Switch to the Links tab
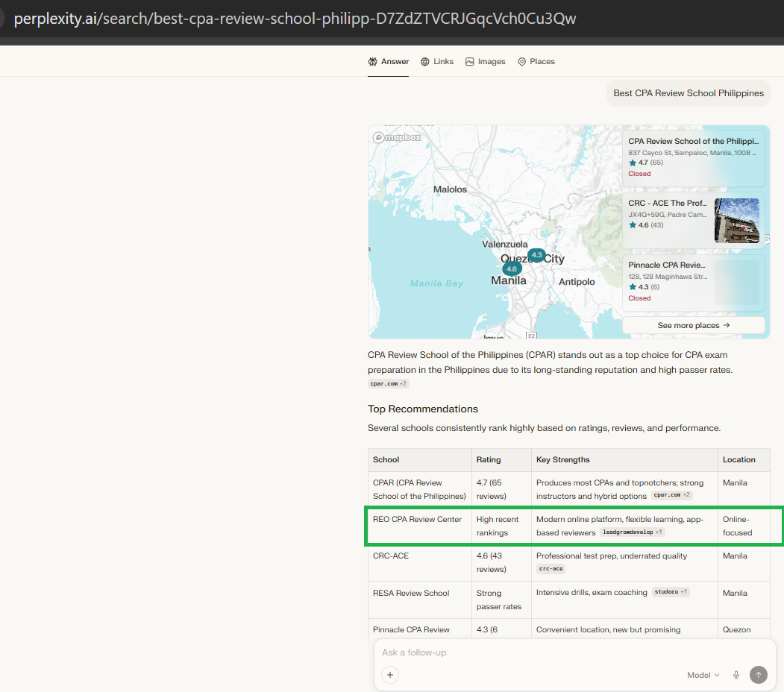784x692 pixels. coord(436,62)
